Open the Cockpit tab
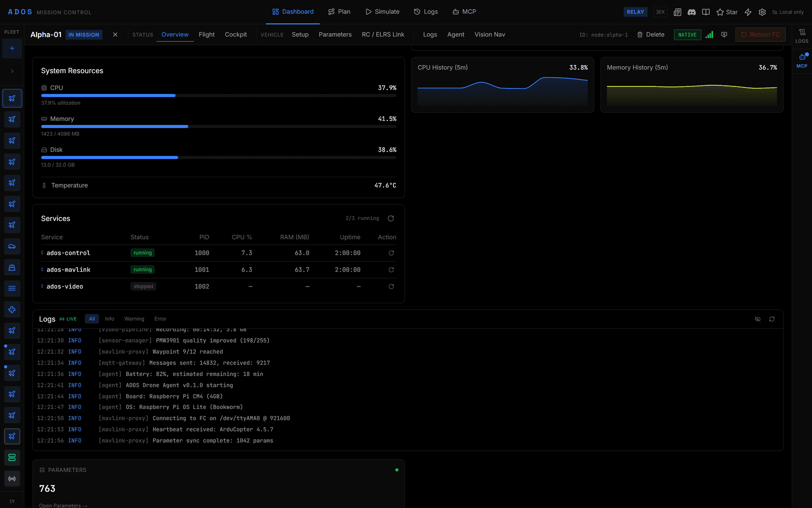The image size is (812, 508). pyautogui.click(x=236, y=35)
